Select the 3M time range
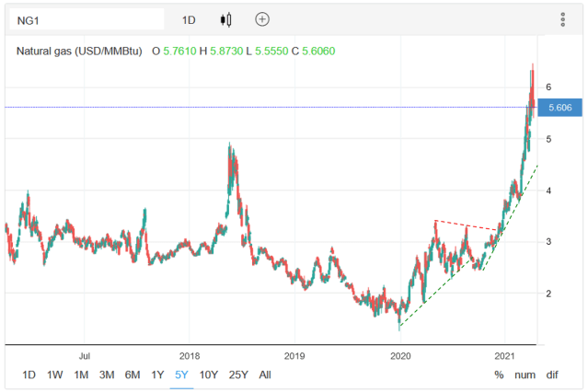 point(107,375)
